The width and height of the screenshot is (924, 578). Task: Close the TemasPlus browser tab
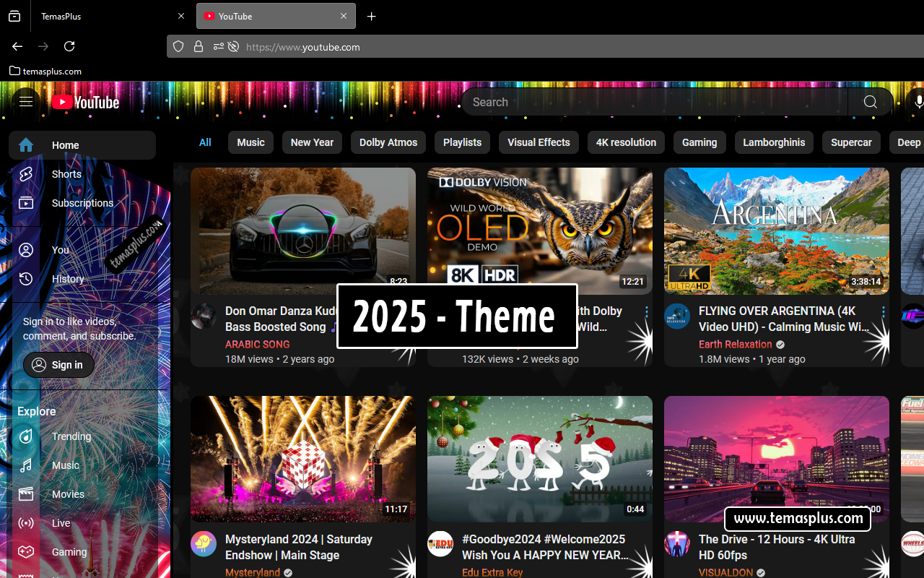point(181,16)
